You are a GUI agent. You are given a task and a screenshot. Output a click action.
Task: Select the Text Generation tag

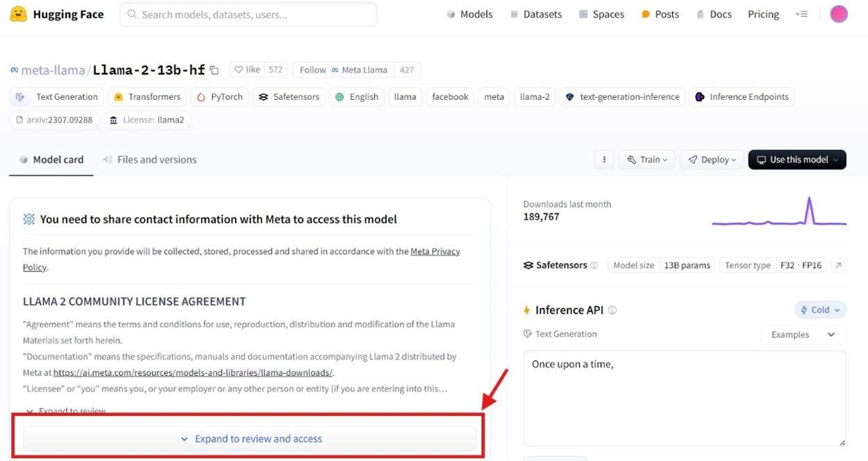(56, 97)
